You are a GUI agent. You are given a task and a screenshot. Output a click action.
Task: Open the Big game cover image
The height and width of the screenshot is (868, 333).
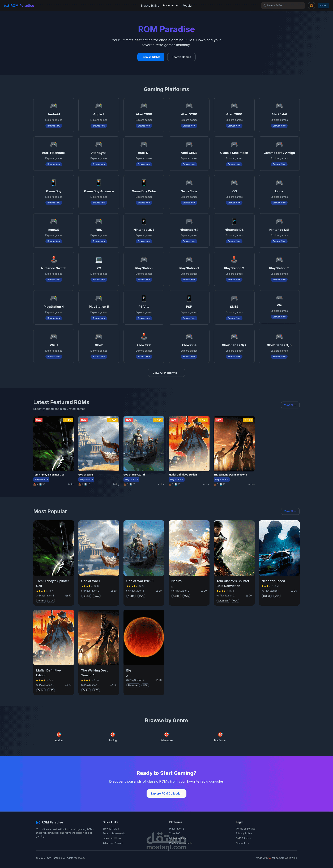pyautogui.click(x=144, y=638)
